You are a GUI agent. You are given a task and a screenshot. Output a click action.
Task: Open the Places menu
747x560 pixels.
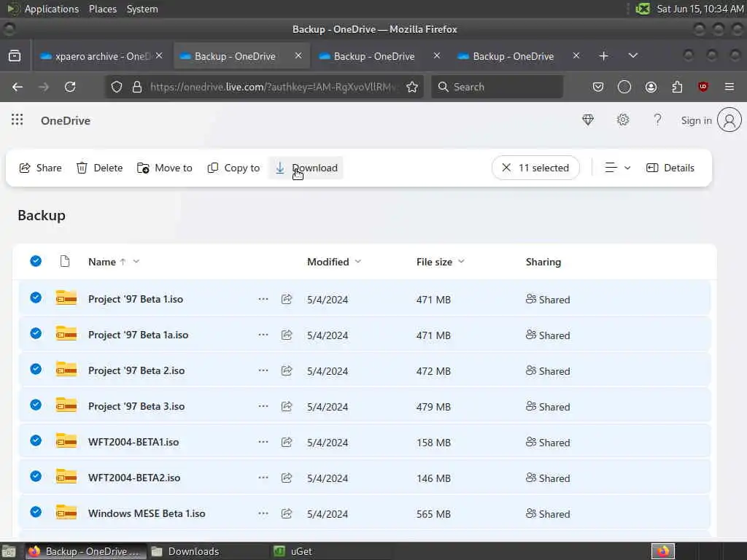[x=102, y=9]
